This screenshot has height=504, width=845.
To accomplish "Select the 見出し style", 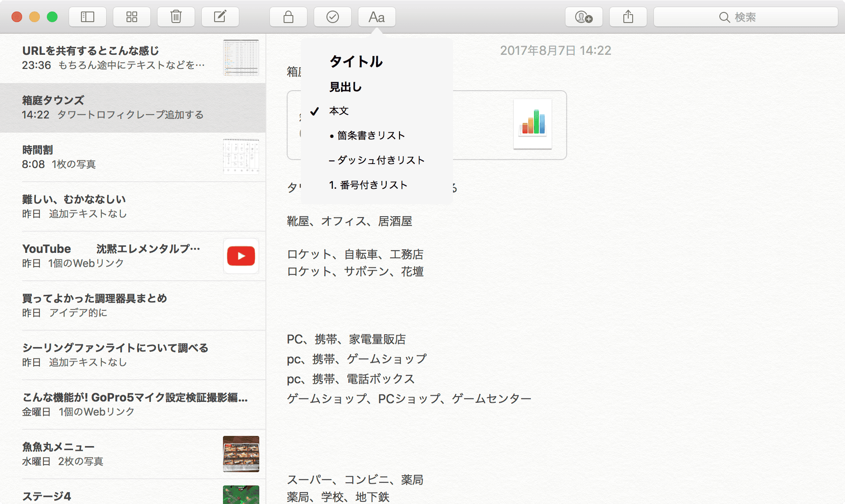I will (x=346, y=87).
